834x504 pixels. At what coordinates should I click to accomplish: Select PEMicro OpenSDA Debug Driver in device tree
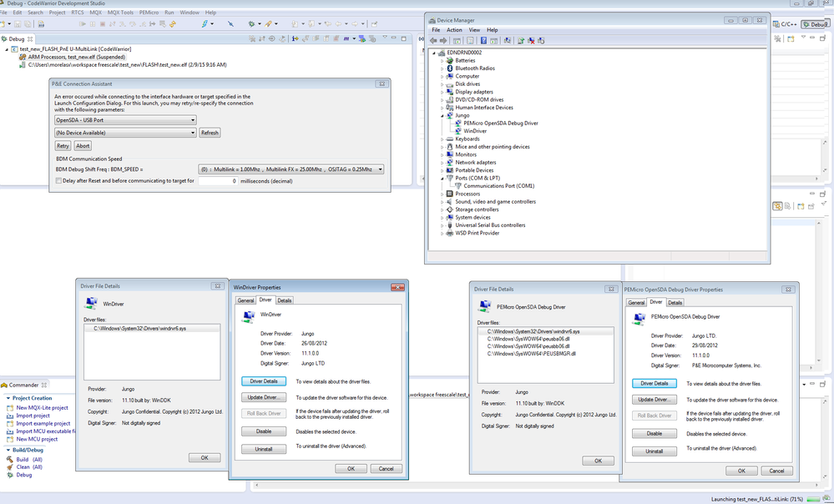(x=501, y=123)
